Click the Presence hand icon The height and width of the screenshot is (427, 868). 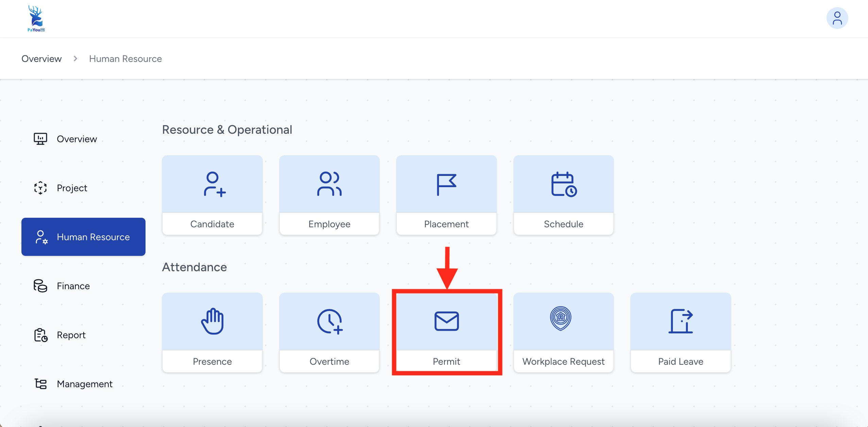coord(212,321)
